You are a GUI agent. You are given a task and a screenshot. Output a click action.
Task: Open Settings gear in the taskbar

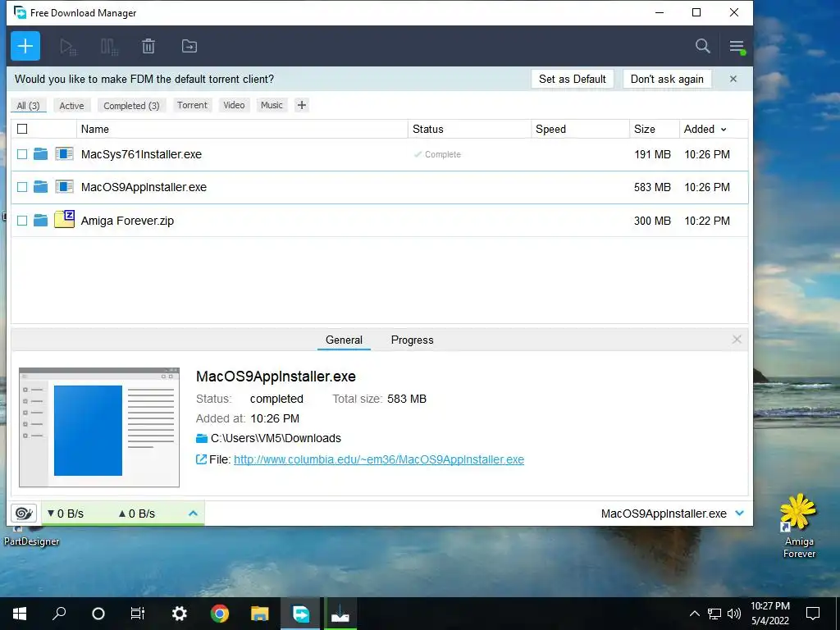tap(179, 614)
